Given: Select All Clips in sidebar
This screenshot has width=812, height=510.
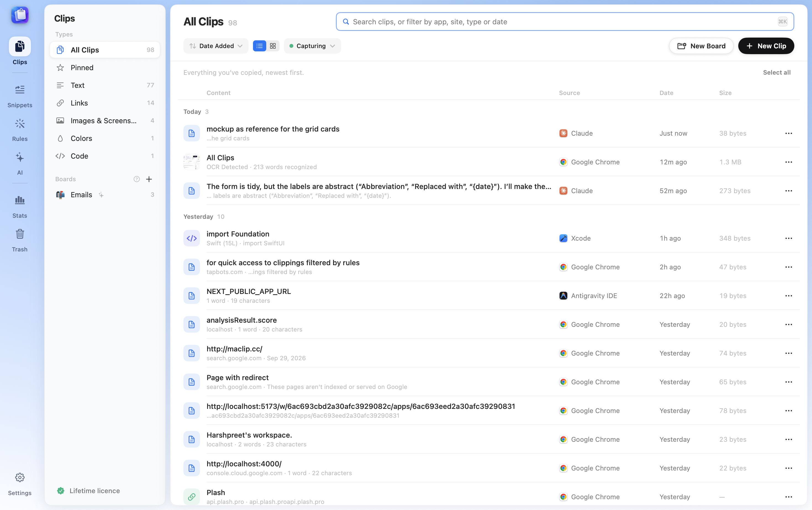Looking at the screenshot, I should [105, 50].
